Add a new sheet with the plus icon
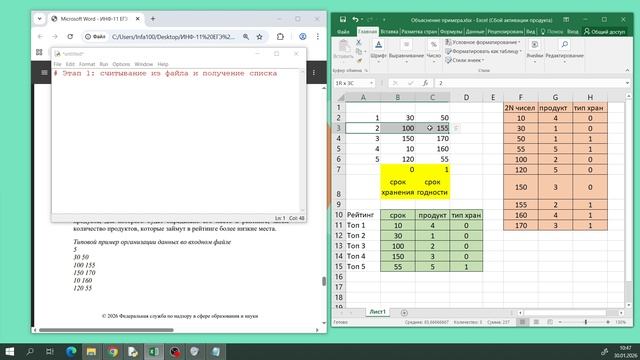The width and height of the screenshot is (640, 360). (404, 313)
